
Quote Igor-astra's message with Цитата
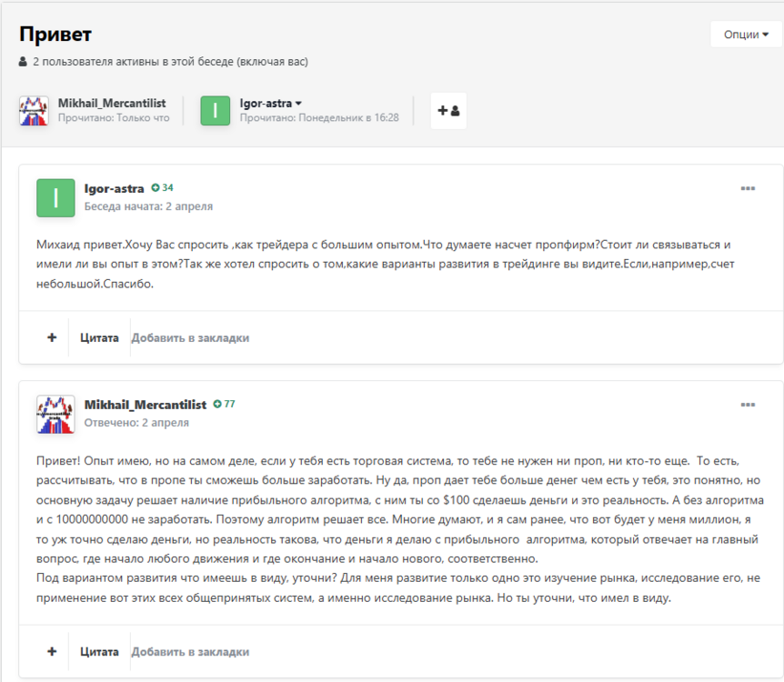pyautogui.click(x=99, y=338)
